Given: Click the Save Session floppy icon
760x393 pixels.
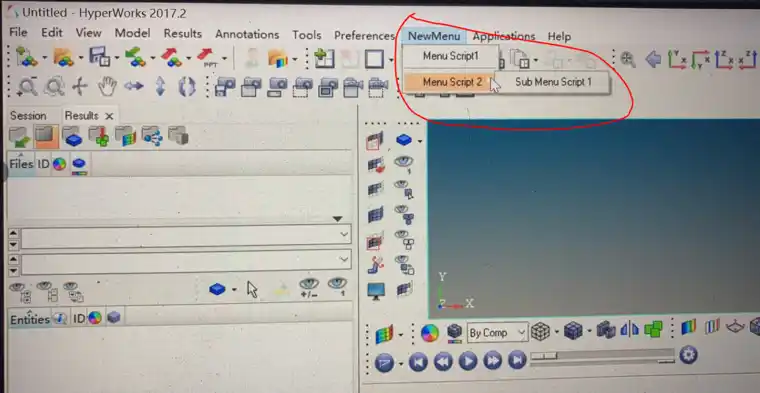Looking at the screenshot, I should point(99,58).
